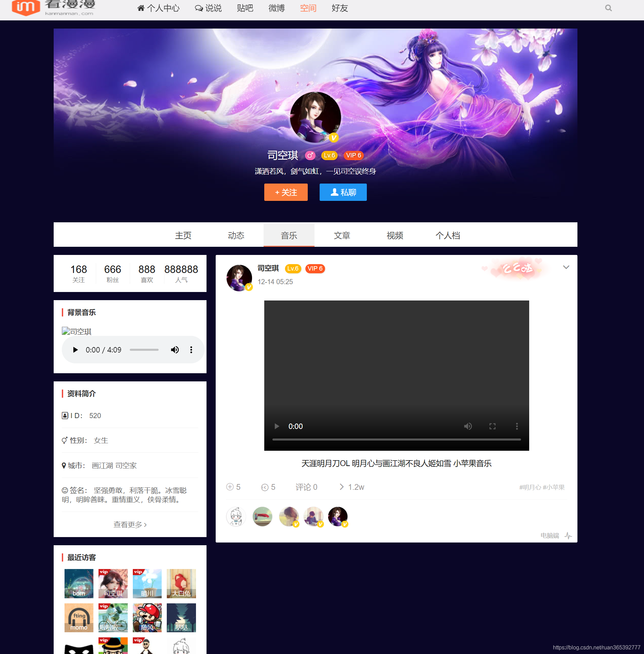Expand 查看更多 in the profile summary

click(x=130, y=524)
